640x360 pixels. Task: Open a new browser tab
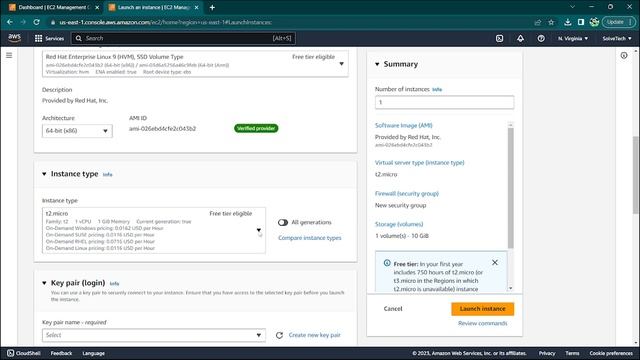[x=212, y=7]
